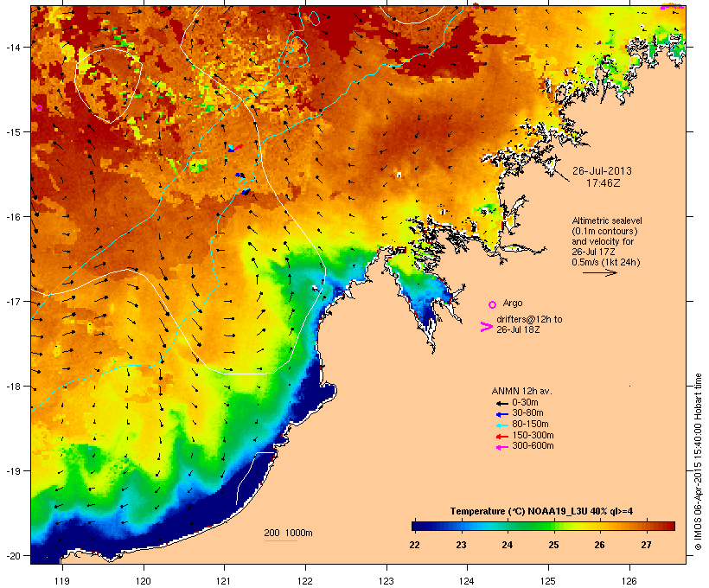Click the '0-30m' depth label
The image size is (709, 588).
coord(525,403)
